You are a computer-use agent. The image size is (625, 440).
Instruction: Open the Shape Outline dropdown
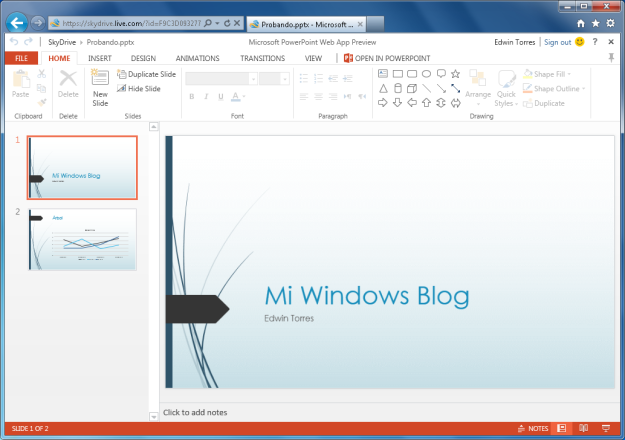(x=554, y=88)
